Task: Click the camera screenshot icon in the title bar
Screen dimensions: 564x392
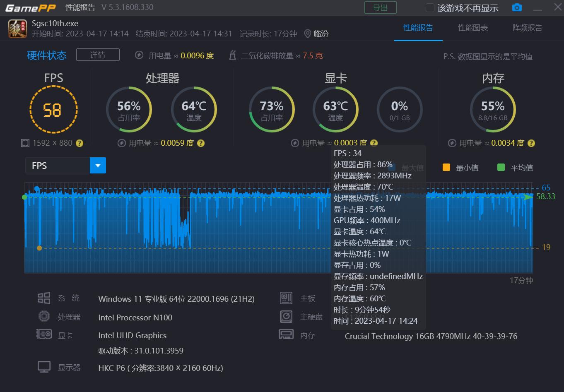Action: (x=516, y=7)
